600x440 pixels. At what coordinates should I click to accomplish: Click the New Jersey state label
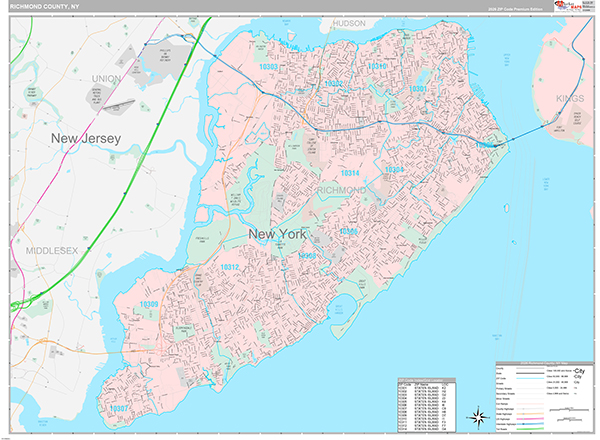[x=86, y=138]
